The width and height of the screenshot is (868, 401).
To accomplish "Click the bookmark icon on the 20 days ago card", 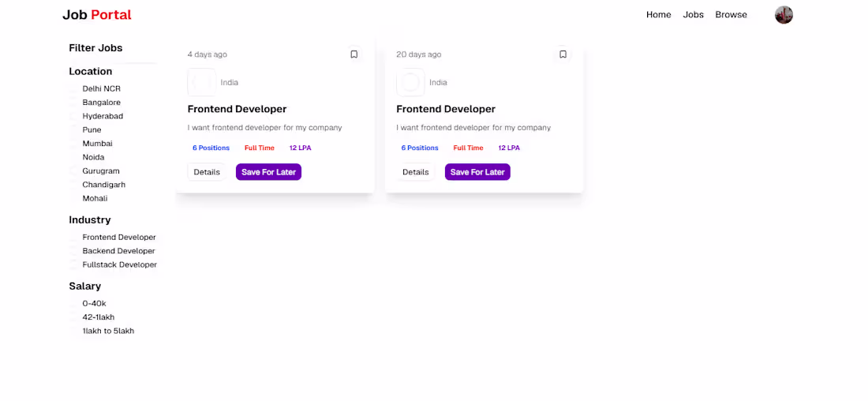I will coord(563,54).
